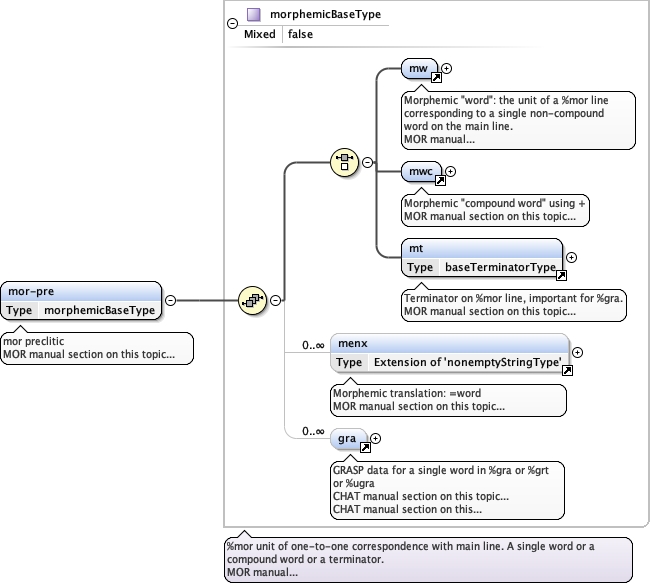Click the mwc element reference arrow icon
The width and height of the screenshot is (651, 586).
440,181
